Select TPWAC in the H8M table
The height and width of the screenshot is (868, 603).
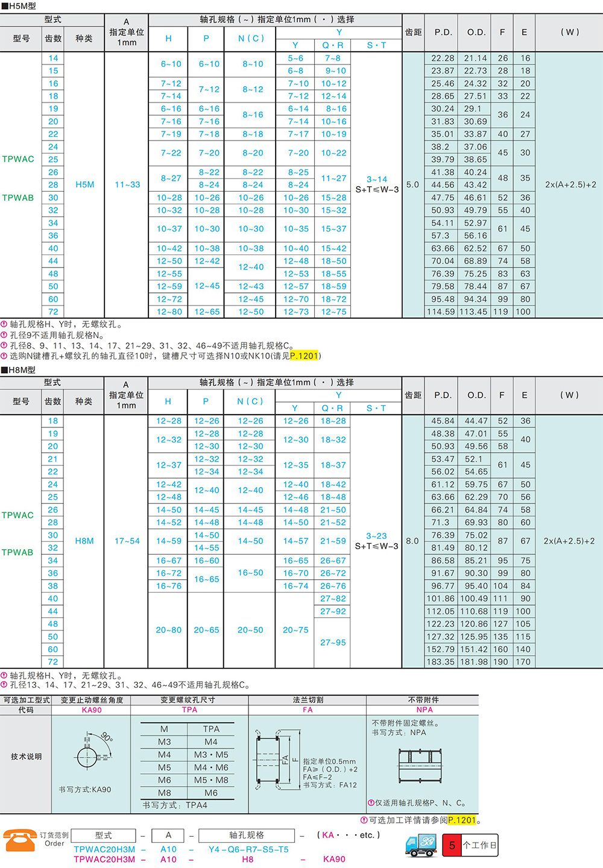pyautogui.click(x=18, y=515)
